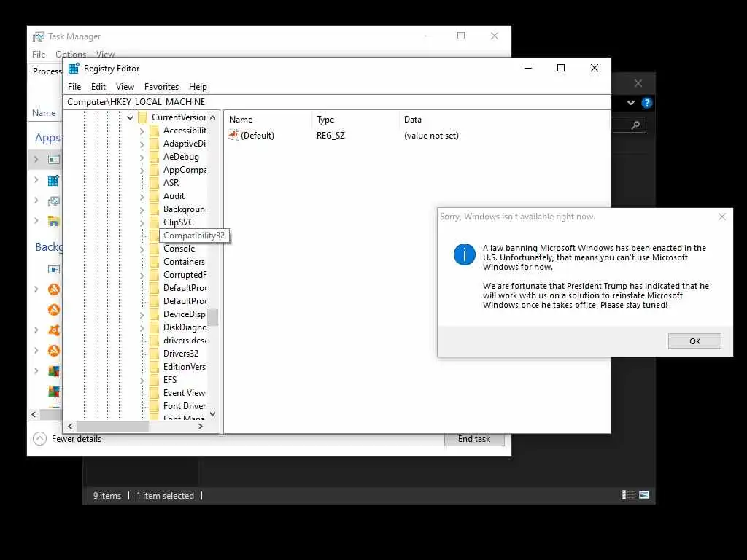Image resolution: width=747 pixels, height=560 pixels.
Task: Click the blue information icon in the dialog
Action: [x=464, y=254]
